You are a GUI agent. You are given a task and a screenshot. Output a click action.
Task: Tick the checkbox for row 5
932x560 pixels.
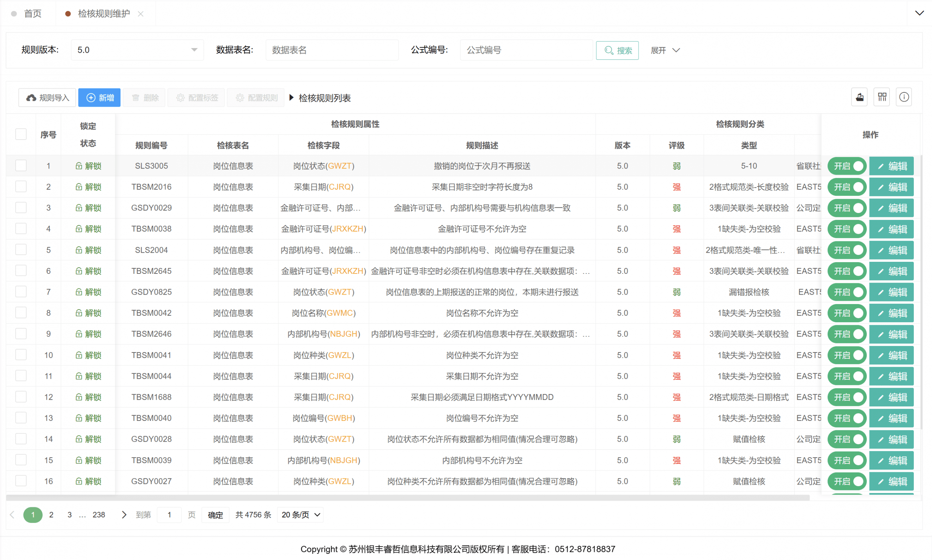pos(21,250)
